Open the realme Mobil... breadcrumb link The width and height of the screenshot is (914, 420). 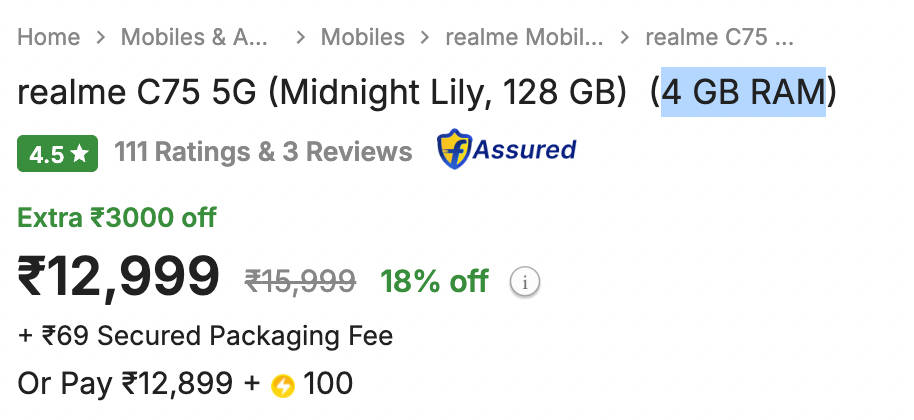525,38
